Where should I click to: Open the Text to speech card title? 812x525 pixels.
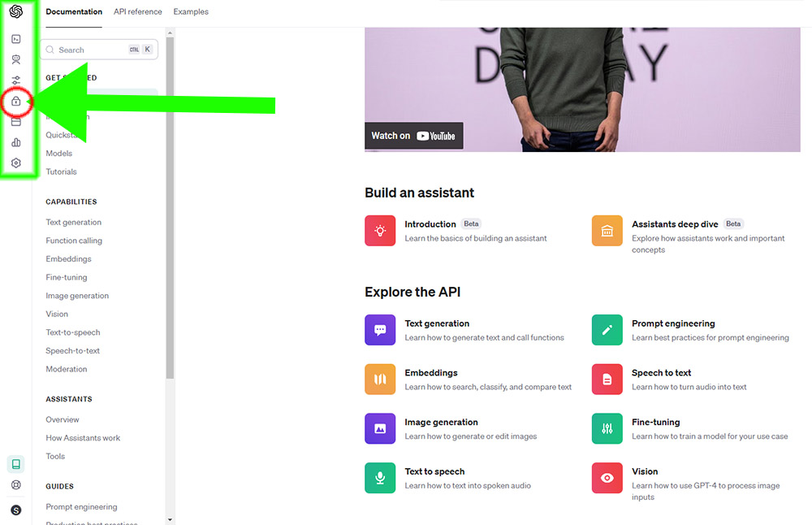point(434,471)
